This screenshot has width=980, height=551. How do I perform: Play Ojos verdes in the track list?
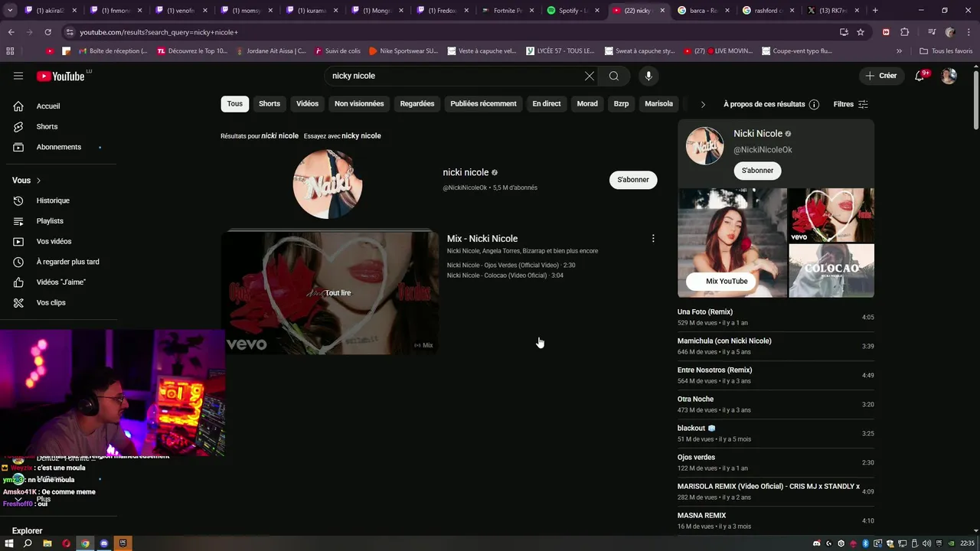coord(776,462)
